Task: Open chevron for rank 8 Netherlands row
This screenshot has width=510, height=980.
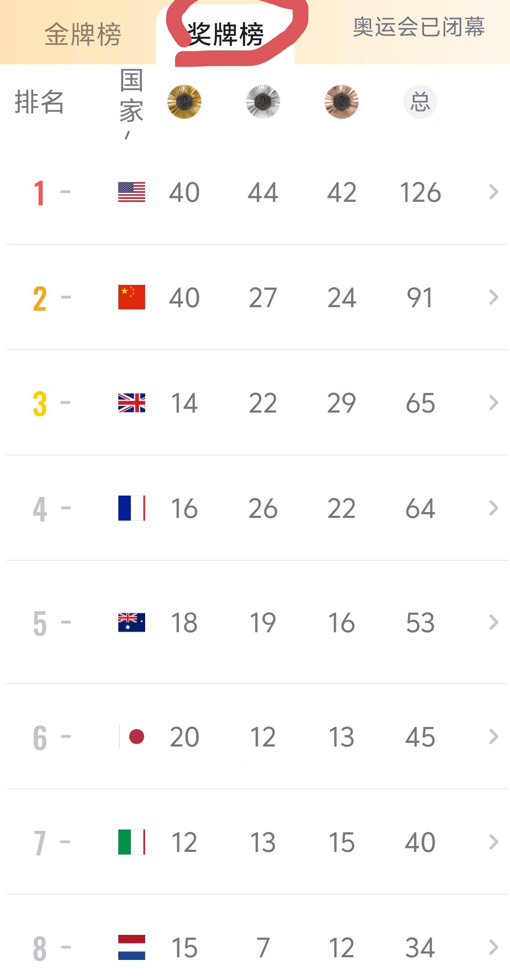Action: [493, 947]
